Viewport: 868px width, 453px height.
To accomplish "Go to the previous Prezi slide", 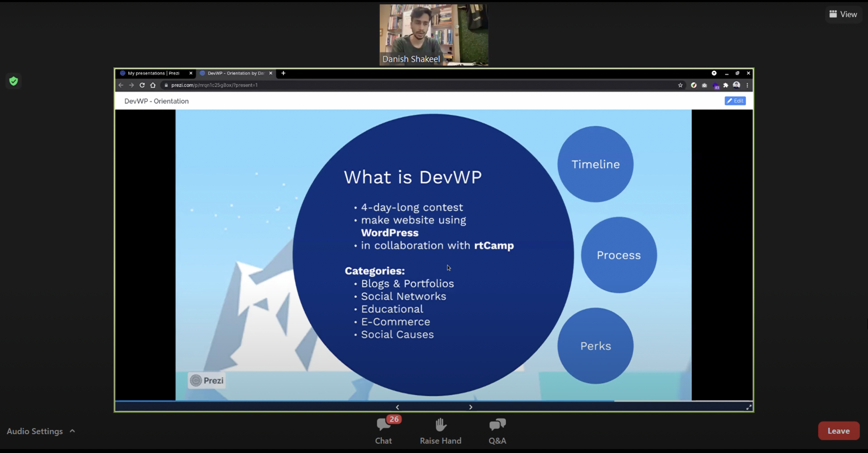I will 398,407.
